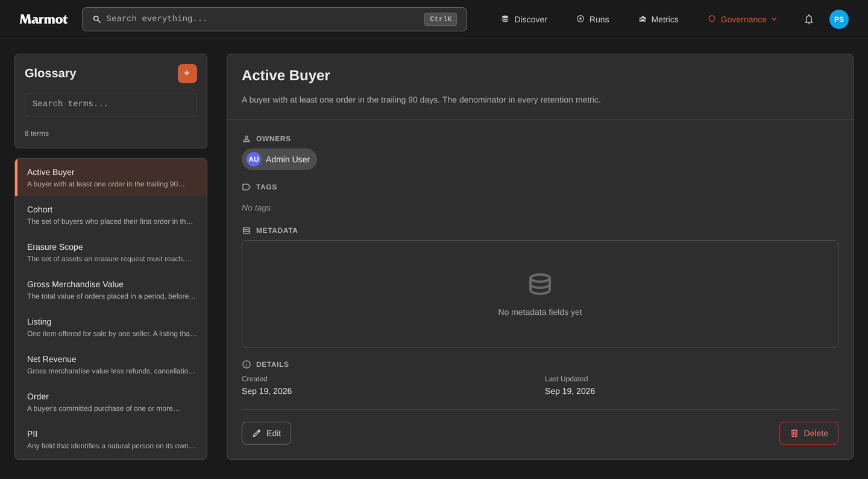Click the 'No tags' text
Image resolution: width=868 pixels, height=479 pixels.
pyautogui.click(x=256, y=208)
